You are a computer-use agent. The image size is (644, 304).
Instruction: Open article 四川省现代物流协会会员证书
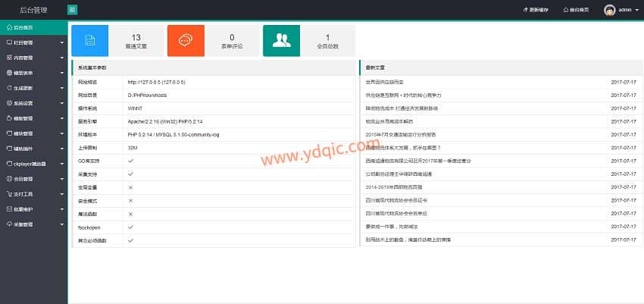(x=396, y=200)
